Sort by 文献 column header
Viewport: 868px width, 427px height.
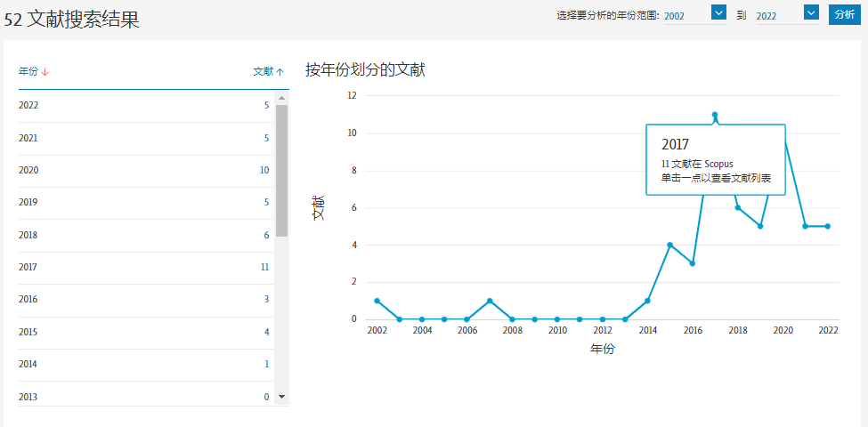(x=268, y=71)
